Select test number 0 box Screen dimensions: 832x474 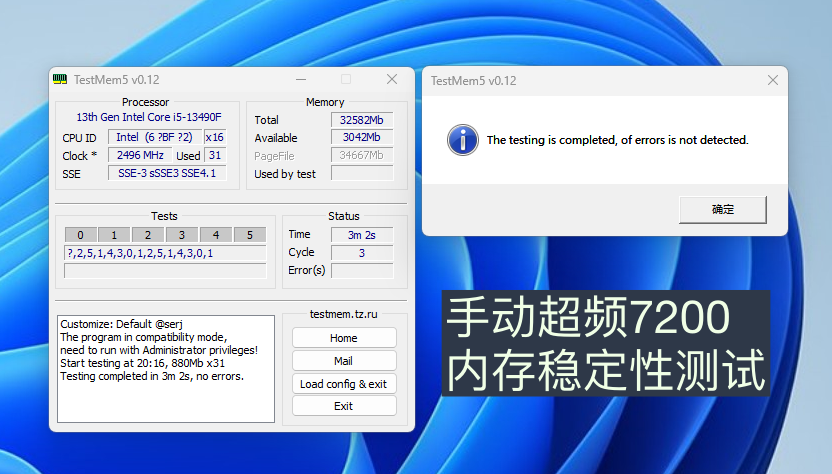(81, 235)
